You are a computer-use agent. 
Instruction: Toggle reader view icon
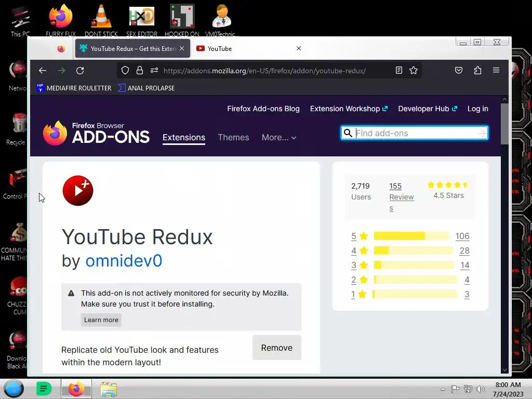[399, 70]
